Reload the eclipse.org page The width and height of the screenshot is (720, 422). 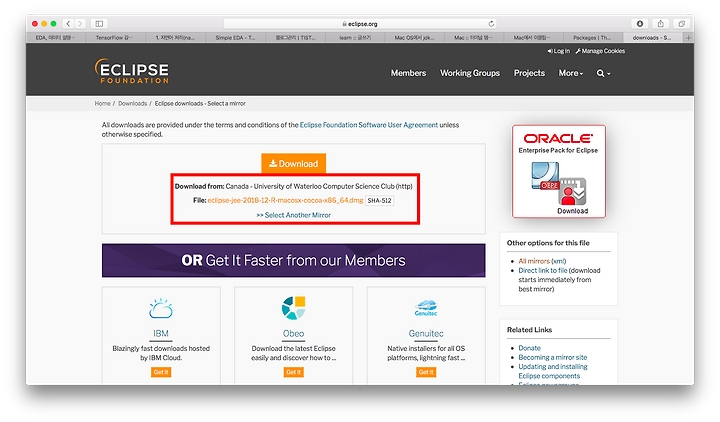(x=491, y=24)
